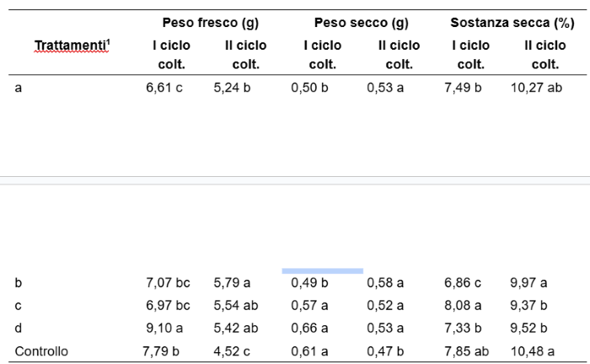Click the Trattamenti column header
The image size is (590, 364).
coord(72,45)
